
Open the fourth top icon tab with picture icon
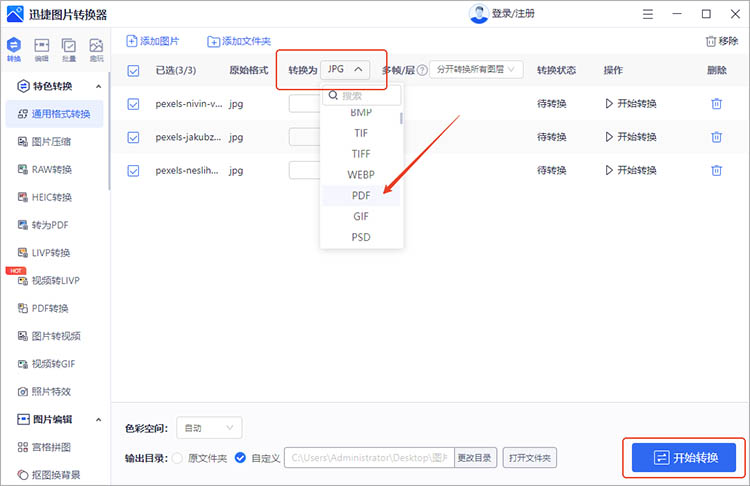coord(96,49)
